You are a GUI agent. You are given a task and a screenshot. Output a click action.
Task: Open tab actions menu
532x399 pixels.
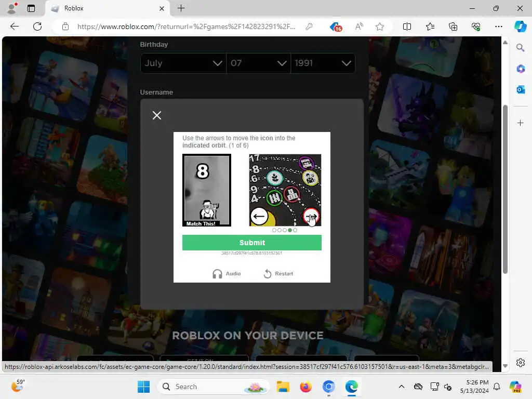31,8
